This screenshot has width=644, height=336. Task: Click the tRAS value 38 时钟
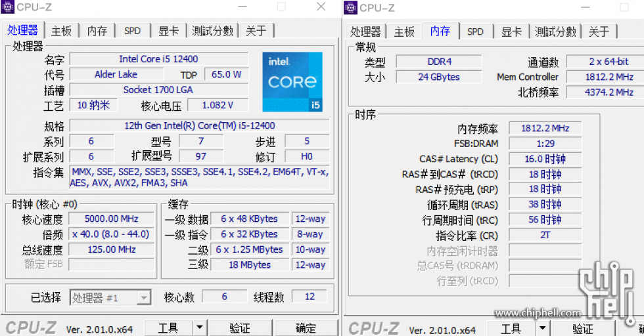click(545, 204)
